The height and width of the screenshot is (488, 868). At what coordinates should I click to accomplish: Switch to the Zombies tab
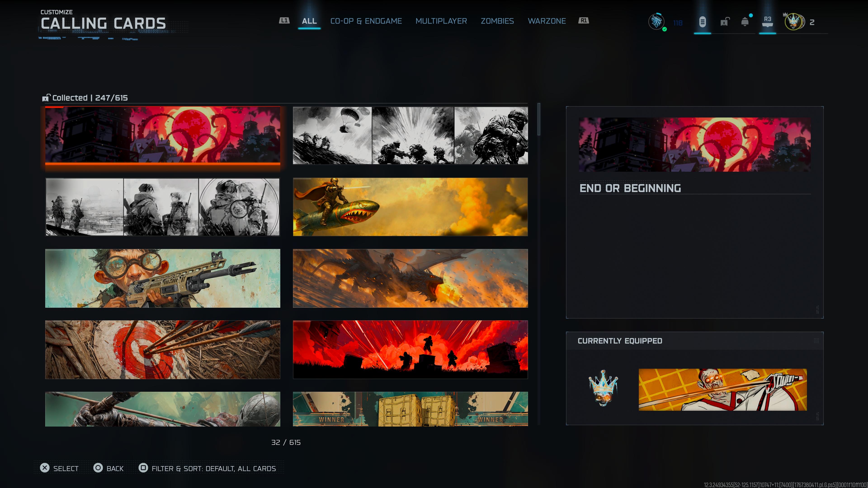[x=497, y=21]
